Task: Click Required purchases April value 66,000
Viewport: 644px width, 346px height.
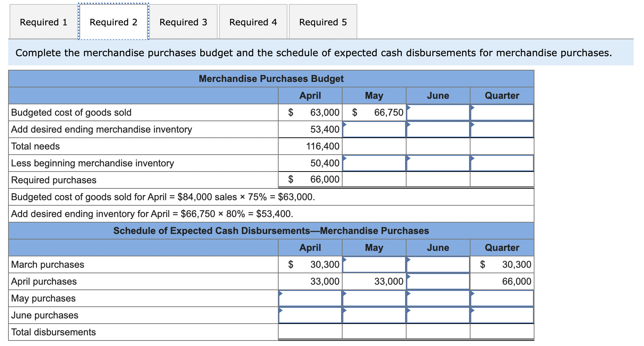Action: (x=325, y=179)
